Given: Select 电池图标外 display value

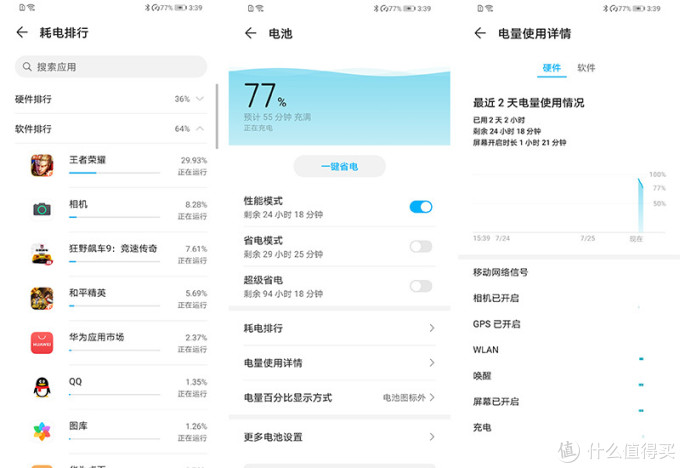Looking at the screenshot, I should click(x=404, y=397).
